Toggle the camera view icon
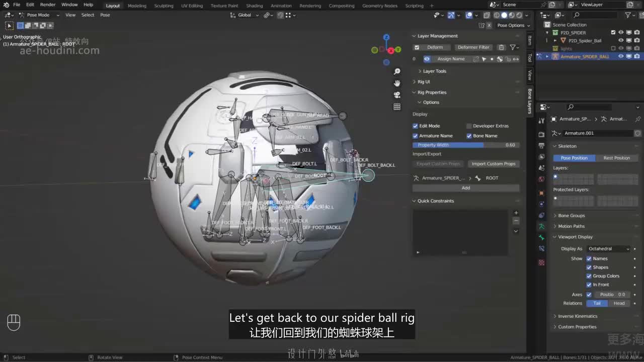Image resolution: width=644 pixels, height=362 pixels. [397, 95]
